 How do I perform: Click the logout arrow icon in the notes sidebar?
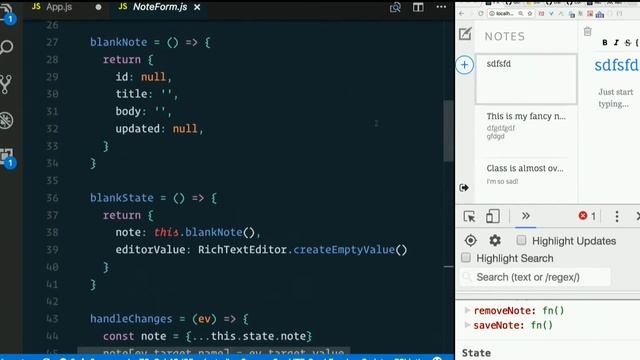(464, 188)
